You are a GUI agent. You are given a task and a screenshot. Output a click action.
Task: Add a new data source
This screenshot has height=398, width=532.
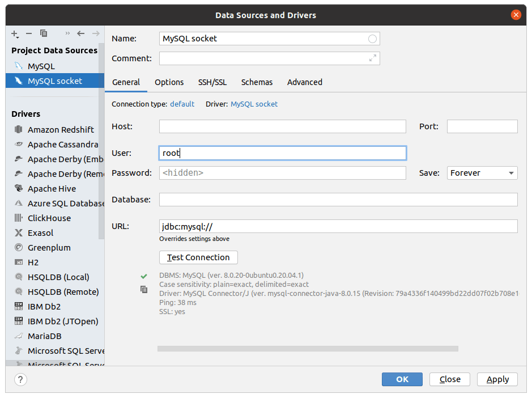point(14,33)
